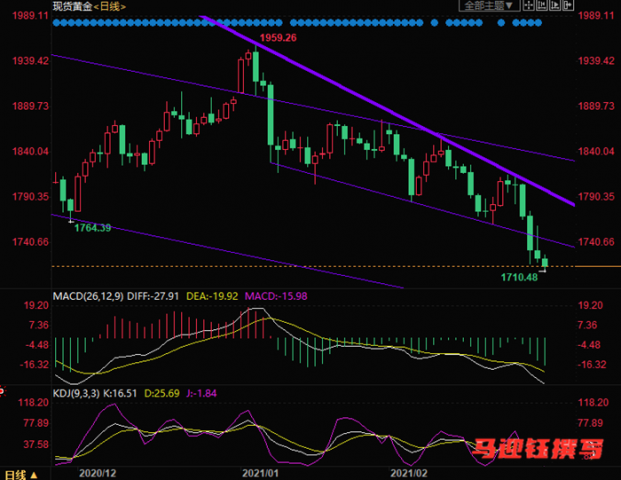Select the 现货黄金 chart title
Viewport: 621px width, 480px height.
pyautogui.click(x=72, y=6)
